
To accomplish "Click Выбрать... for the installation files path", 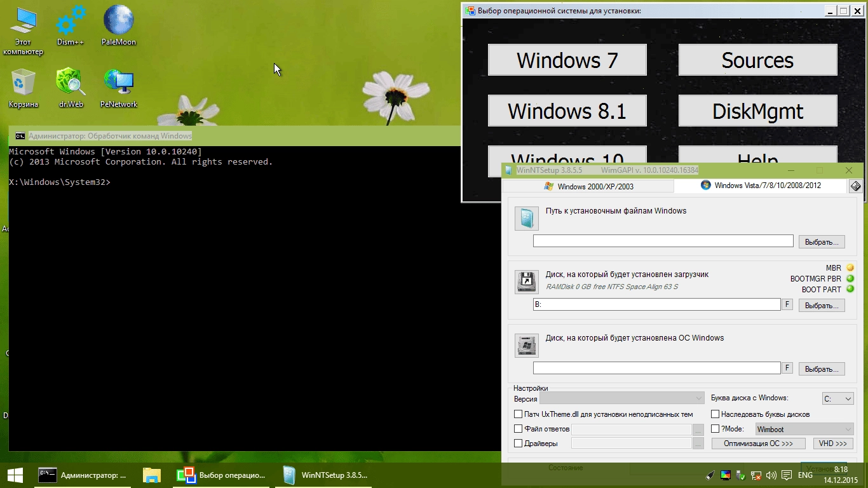I will coord(822,241).
